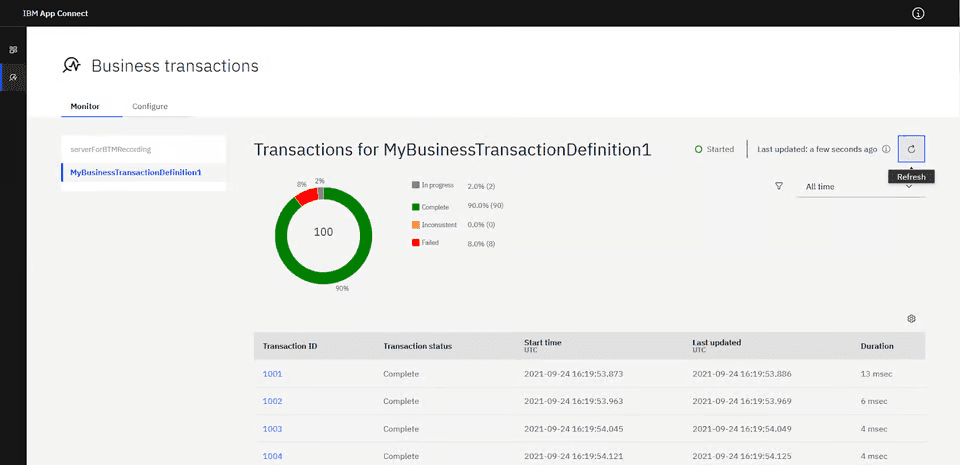Open transaction ID 1001 link
This screenshot has width=960, height=465.
(x=272, y=374)
